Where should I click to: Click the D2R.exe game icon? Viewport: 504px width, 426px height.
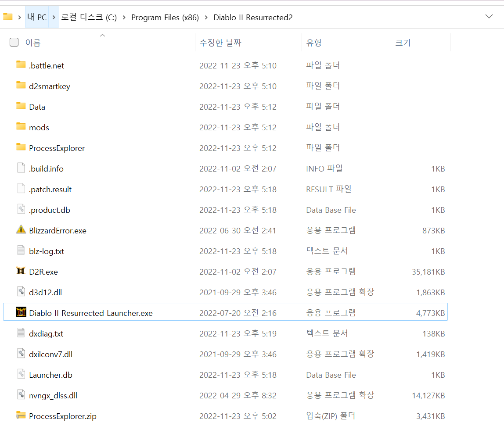click(21, 271)
